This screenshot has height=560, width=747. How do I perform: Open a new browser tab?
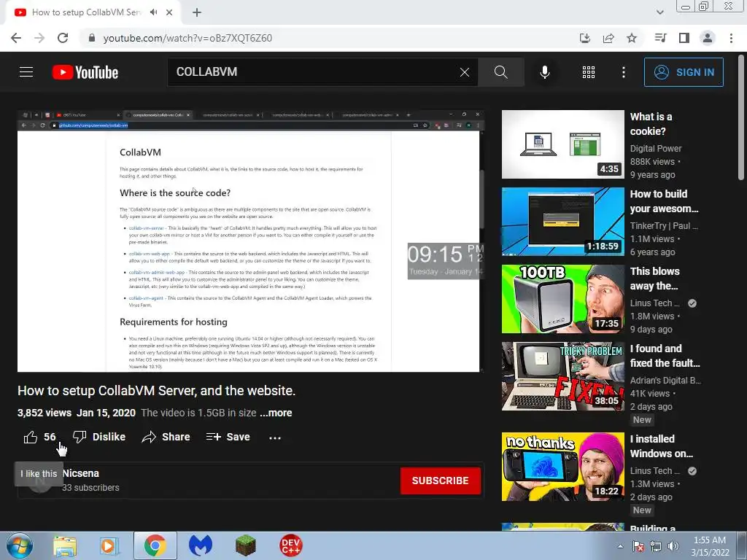click(x=197, y=12)
